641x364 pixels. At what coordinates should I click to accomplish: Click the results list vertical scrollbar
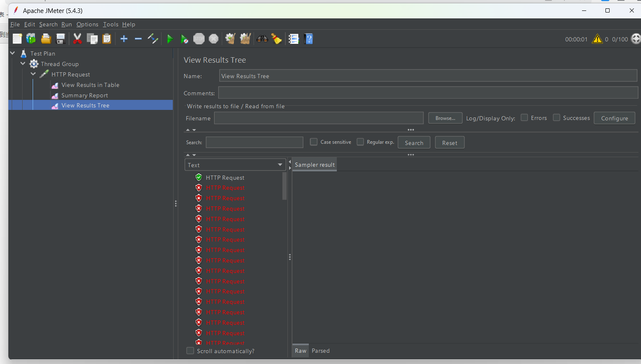click(x=285, y=186)
